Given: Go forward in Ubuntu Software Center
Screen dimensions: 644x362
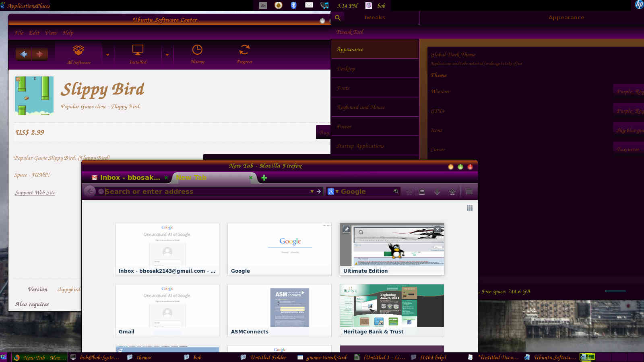Looking at the screenshot, I should point(39,54).
